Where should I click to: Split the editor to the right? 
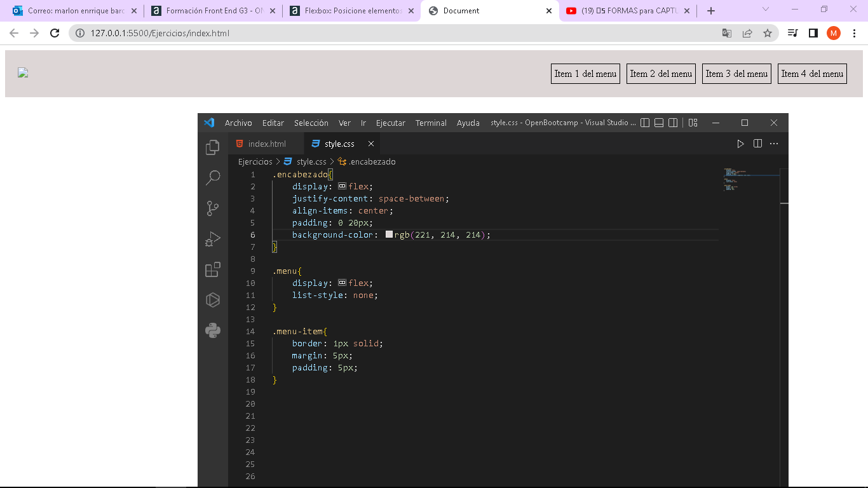point(757,144)
